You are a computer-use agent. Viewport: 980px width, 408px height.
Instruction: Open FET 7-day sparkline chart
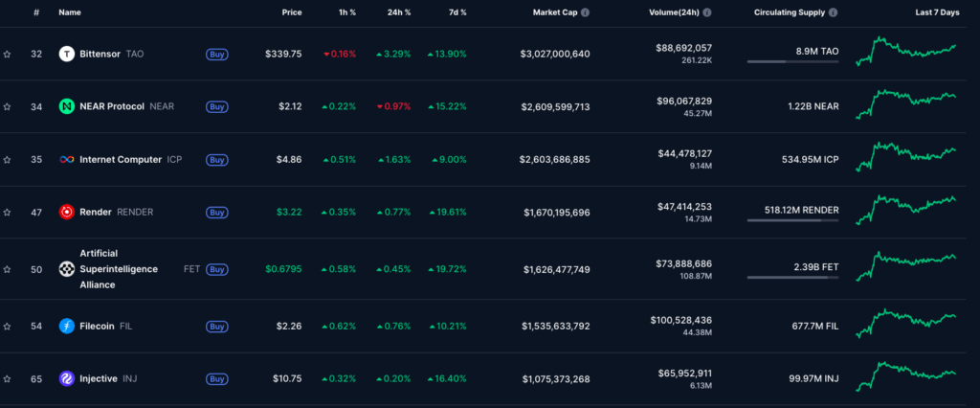coord(906,266)
